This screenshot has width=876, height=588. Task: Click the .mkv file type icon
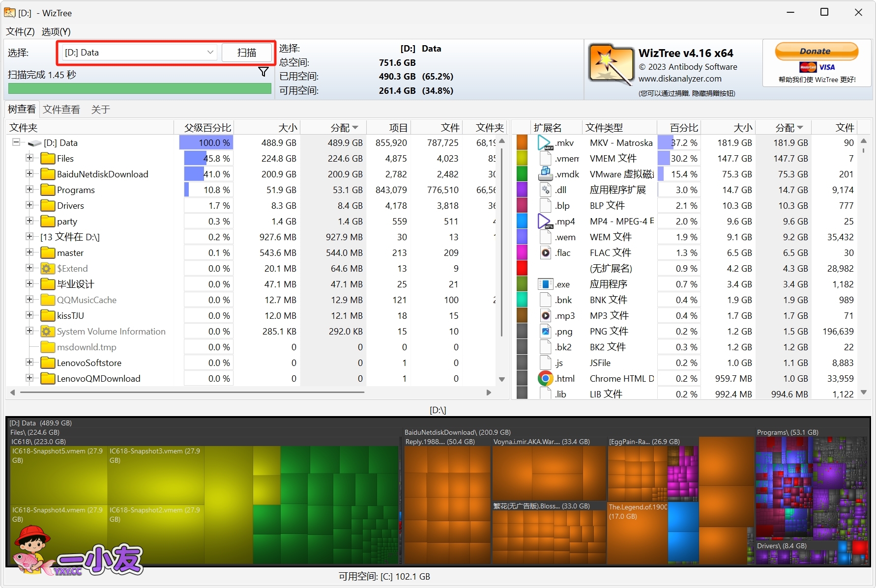(x=545, y=143)
